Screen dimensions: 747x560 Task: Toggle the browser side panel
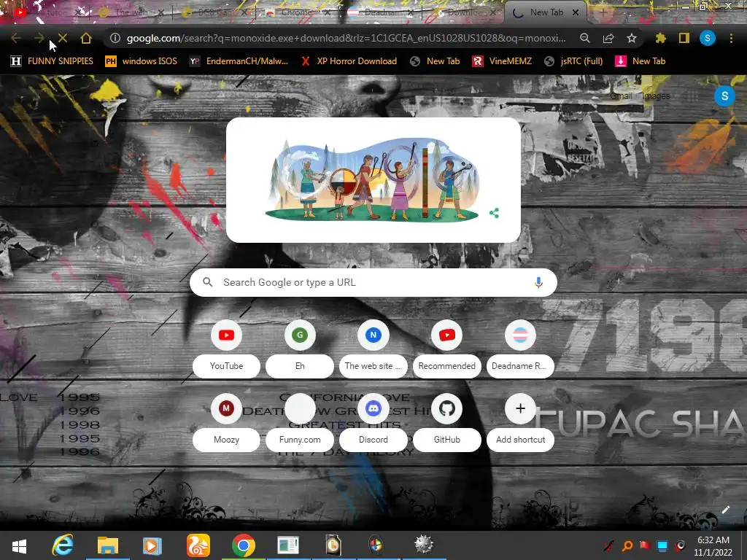[684, 38]
